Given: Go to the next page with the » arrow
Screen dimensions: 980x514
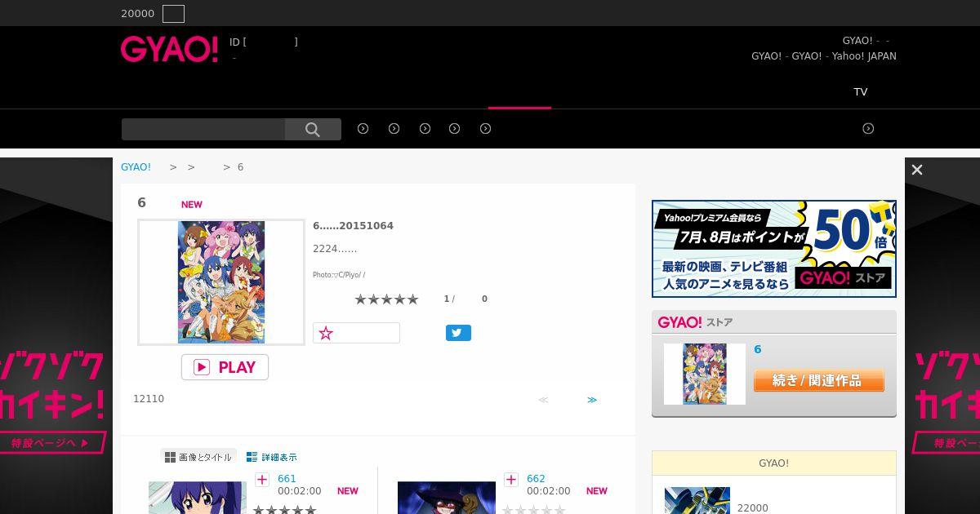Looking at the screenshot, I should (592, 400).
